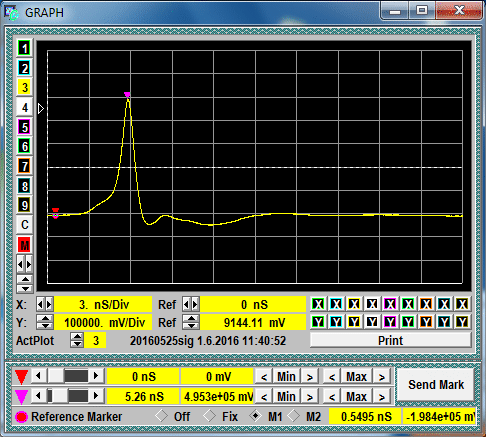Go to previous minimum in red marker row

264,377
